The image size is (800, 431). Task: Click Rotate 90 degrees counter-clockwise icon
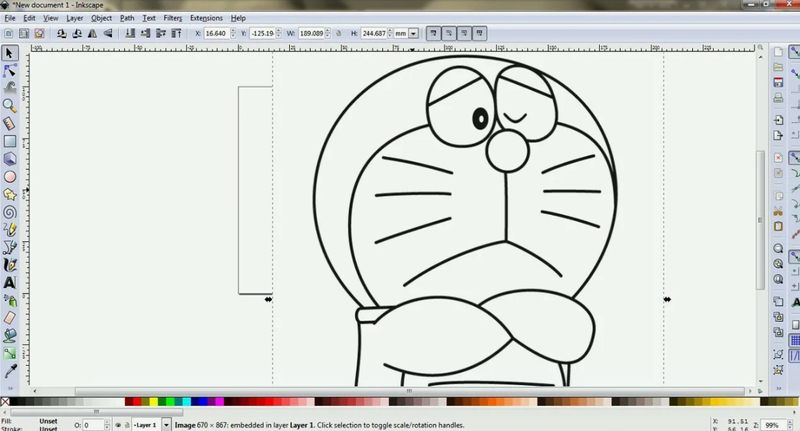tap(62, 34)
